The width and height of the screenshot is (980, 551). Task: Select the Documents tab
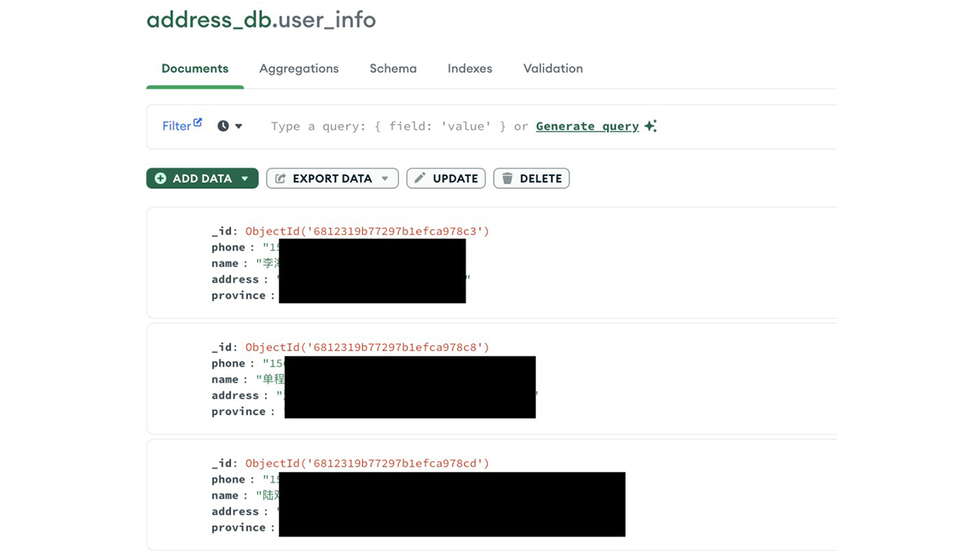click(194, 68)
